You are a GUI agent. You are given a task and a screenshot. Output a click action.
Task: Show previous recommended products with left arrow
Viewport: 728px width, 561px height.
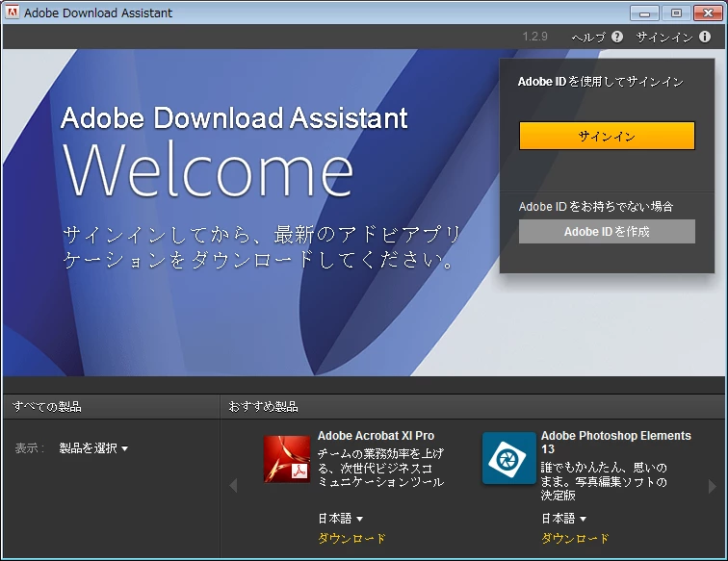(233, 486)
